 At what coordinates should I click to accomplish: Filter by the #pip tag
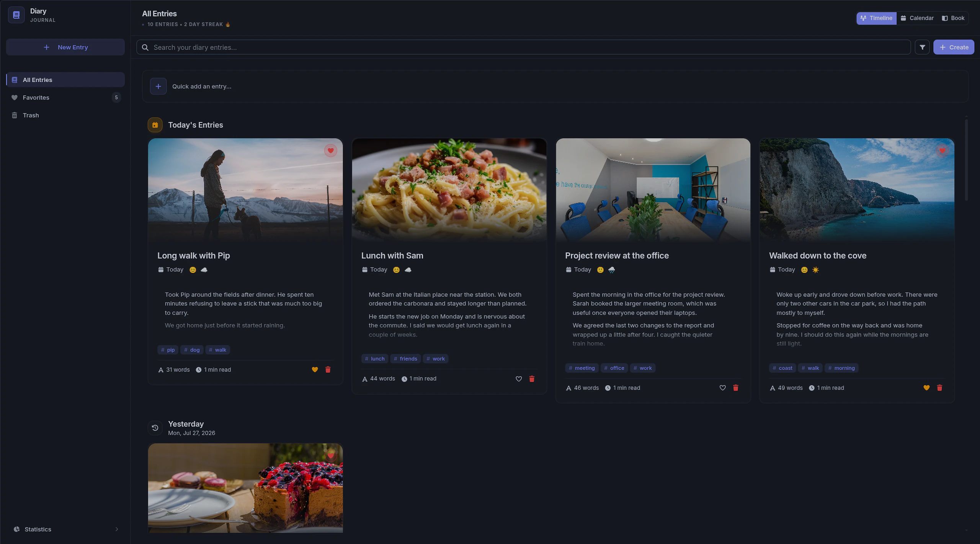(168, 350)
